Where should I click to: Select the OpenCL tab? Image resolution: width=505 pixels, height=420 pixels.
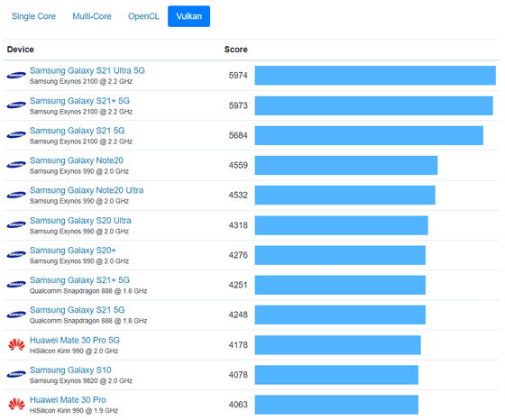tap(143, 16)
